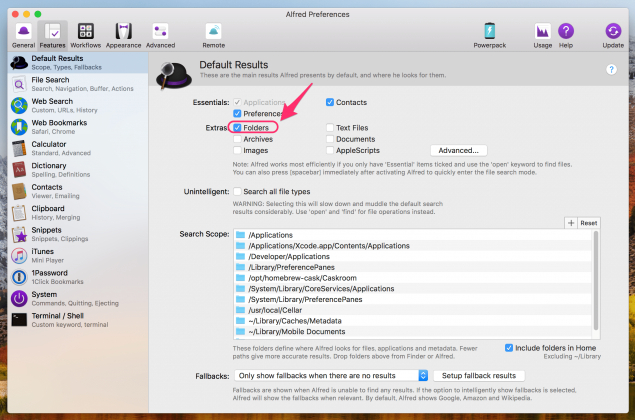Switch to the General tab
635x420 pixels.
pyautogui.click(x=23, y=36)
